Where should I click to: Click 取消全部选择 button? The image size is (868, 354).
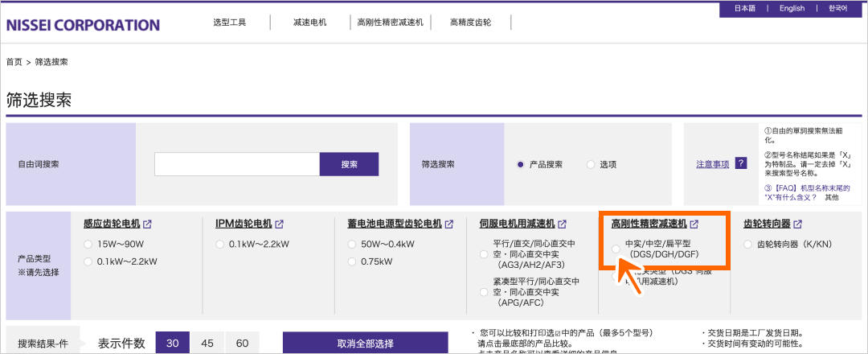365,344
